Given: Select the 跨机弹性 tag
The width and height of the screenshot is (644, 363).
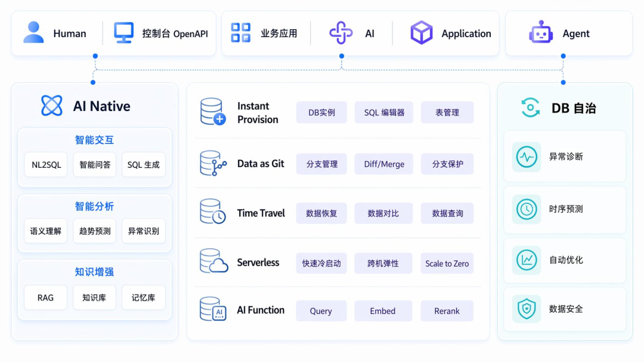Looking at the screenshot, I should (383, 263).
